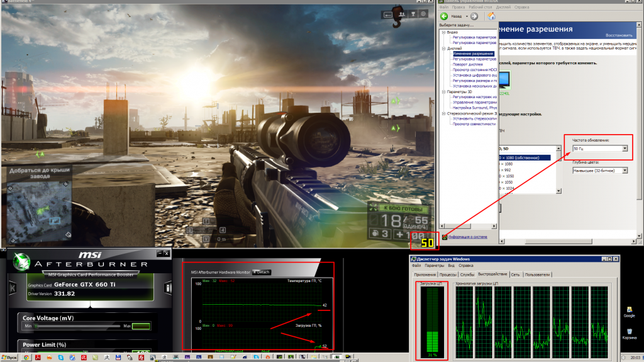644x362 pixels.
Task: Open the Параметры menu in Task Manager
Action: tap(433, 266)
